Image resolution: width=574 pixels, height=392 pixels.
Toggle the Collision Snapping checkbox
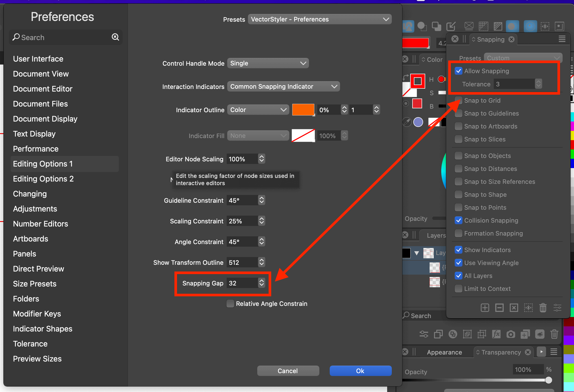(x=458, y=220)
